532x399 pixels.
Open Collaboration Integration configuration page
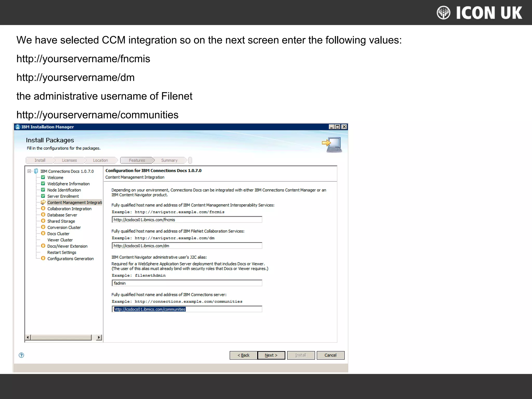coord(69,209)
